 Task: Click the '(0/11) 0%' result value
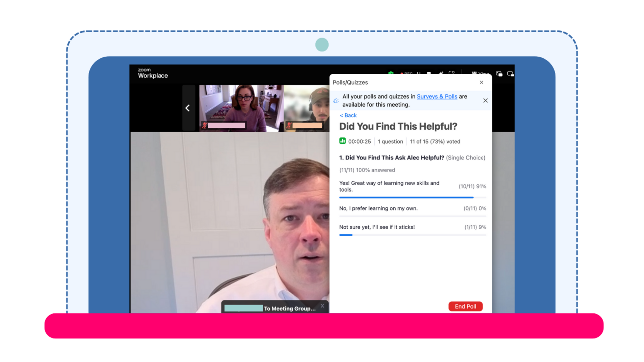[475, 208]
